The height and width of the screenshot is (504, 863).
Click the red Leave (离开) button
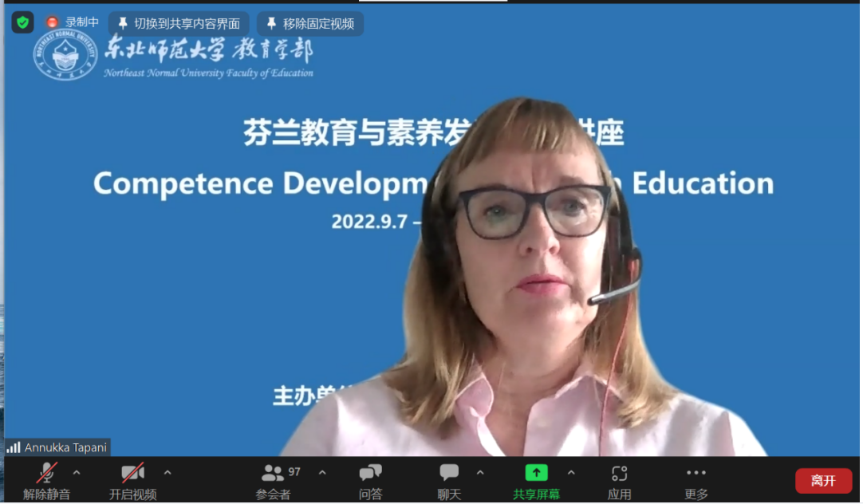pos(823,481)
